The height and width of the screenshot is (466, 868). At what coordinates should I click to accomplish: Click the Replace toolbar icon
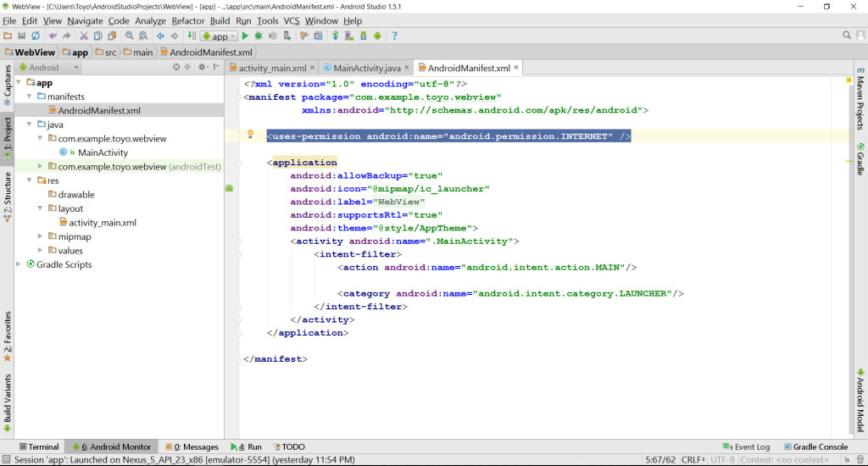tap(142, 36)
